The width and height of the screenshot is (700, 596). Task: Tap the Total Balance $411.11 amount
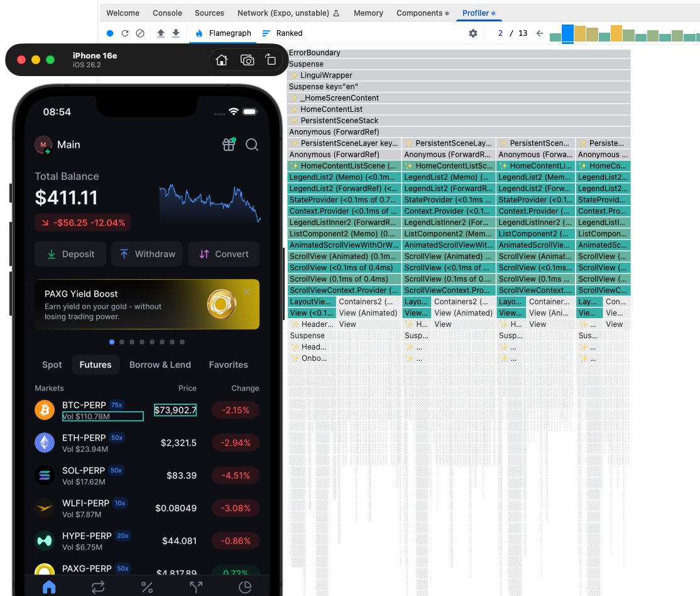(66, 197)
